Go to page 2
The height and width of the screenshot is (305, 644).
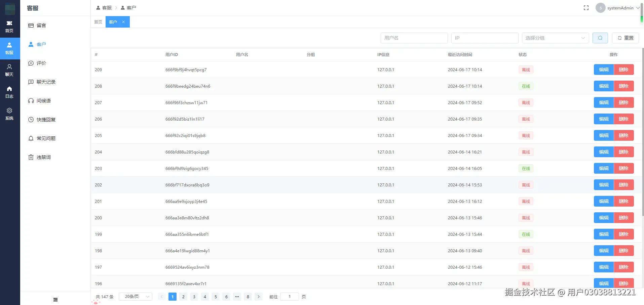(183, 297)
